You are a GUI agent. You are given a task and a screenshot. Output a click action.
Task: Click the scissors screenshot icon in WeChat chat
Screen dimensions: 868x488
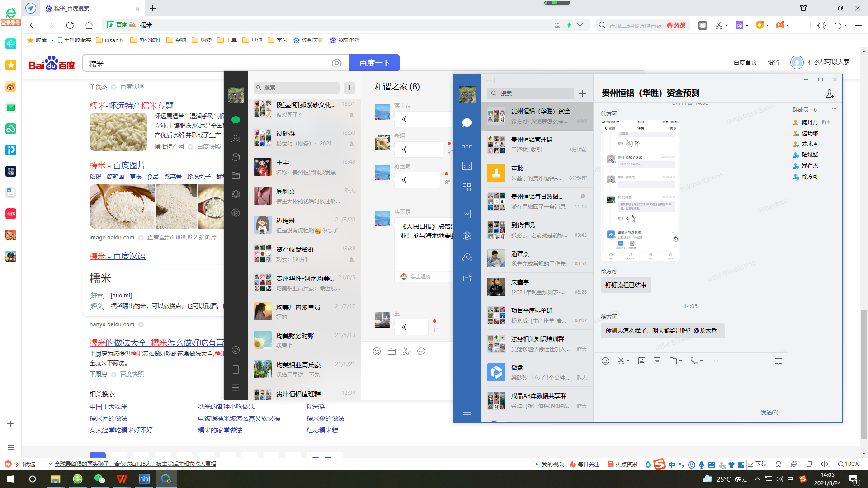[406, 352]
